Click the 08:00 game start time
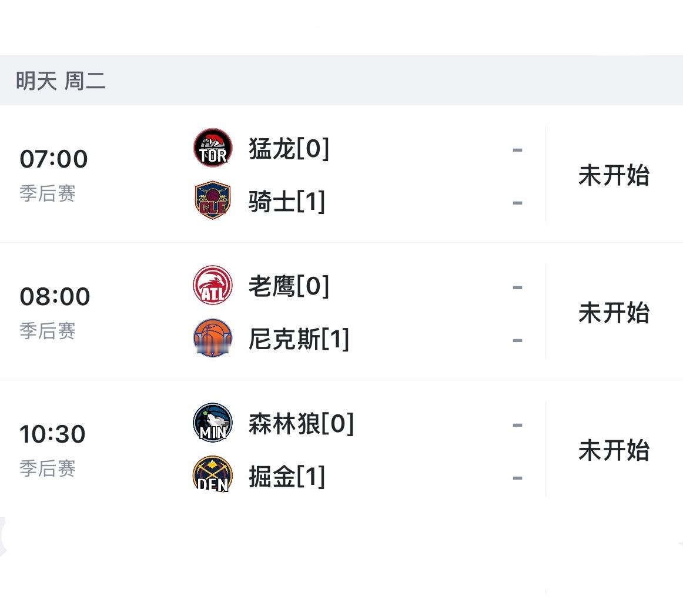 coord(53,295)
